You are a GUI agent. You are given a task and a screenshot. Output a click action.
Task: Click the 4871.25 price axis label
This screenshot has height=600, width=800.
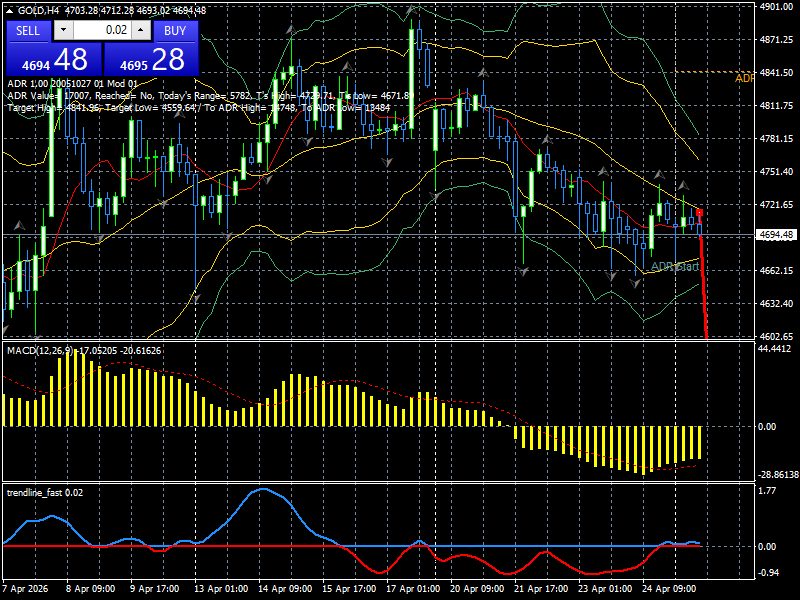(x=776, y=40)
